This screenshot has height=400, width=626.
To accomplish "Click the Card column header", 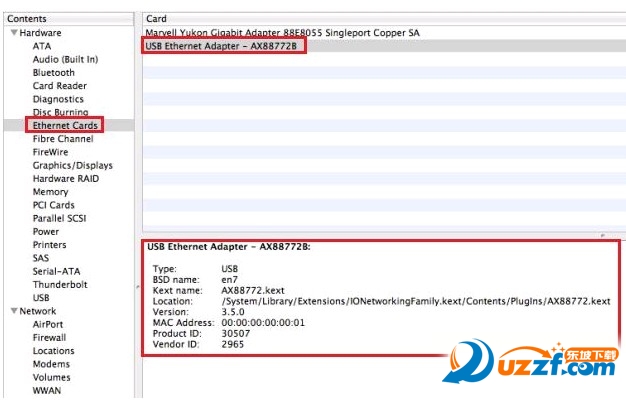I will point(380,19).
